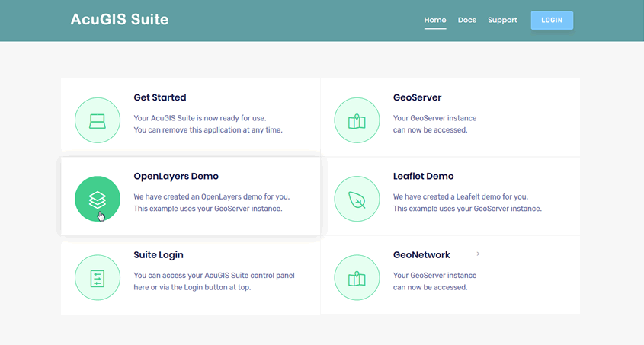This screenshot has width=644, height=345.
Task: Click 'Your GeoServer instance' text in GeoServer card
Action: click(x=434, y=118)
